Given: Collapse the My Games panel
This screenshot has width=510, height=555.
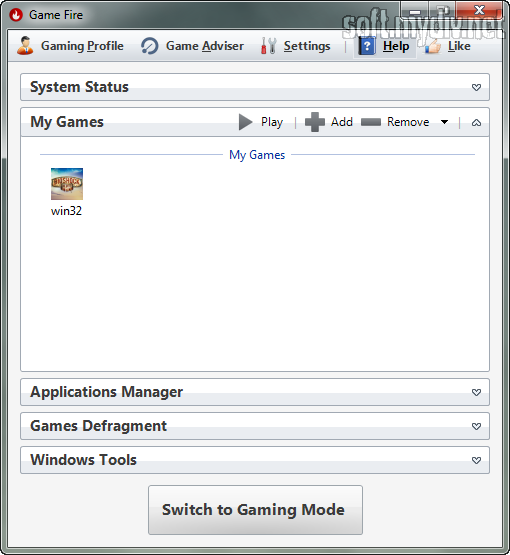Looking at the screenshot, I should tap(476, 122).
